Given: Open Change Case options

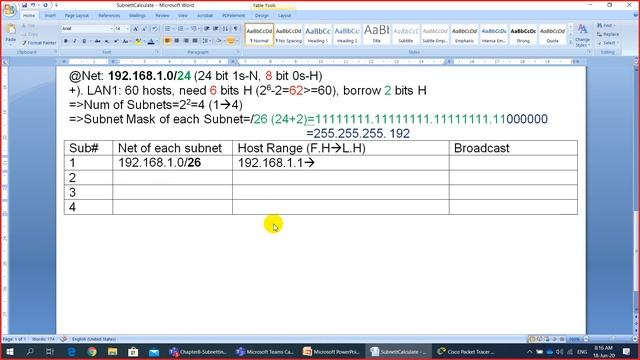Looking at the screenshot, I should [126, 41].
